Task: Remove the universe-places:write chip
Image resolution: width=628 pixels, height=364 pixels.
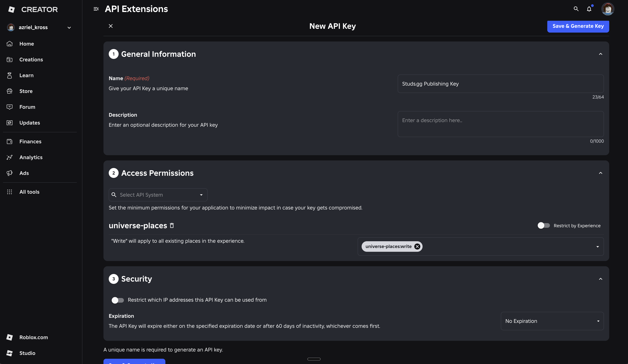Action: coord(417,247)
